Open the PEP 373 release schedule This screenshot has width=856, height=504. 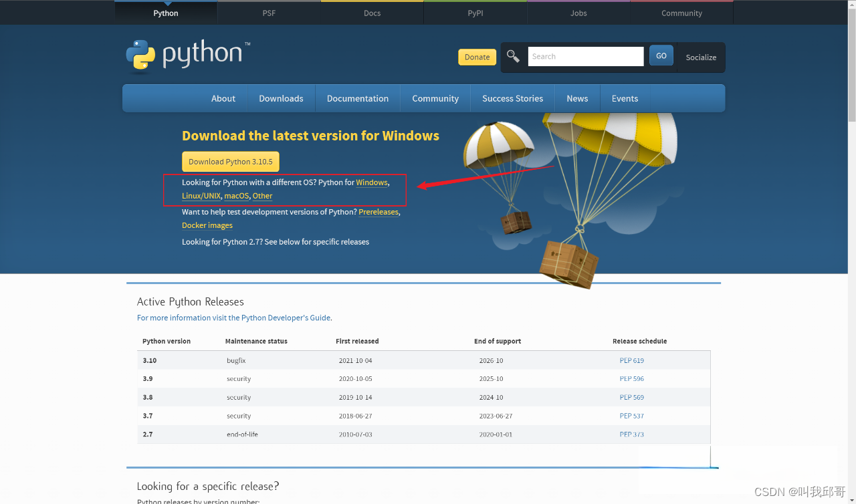point(631,434)
